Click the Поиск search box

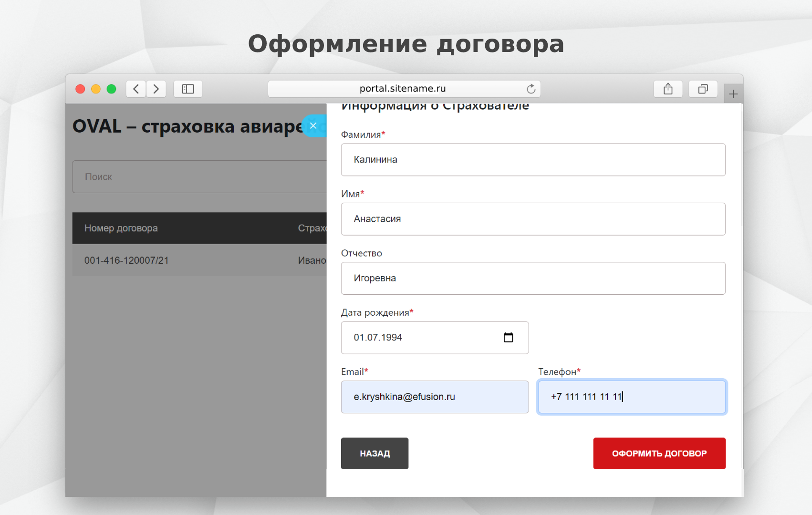199,177
